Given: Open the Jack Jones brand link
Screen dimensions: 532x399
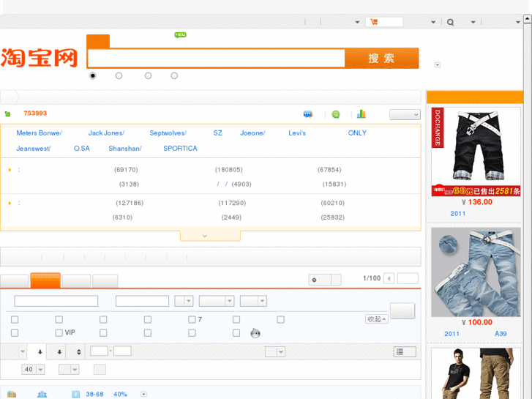Looking at the screenshot, I should coord(106,133).
